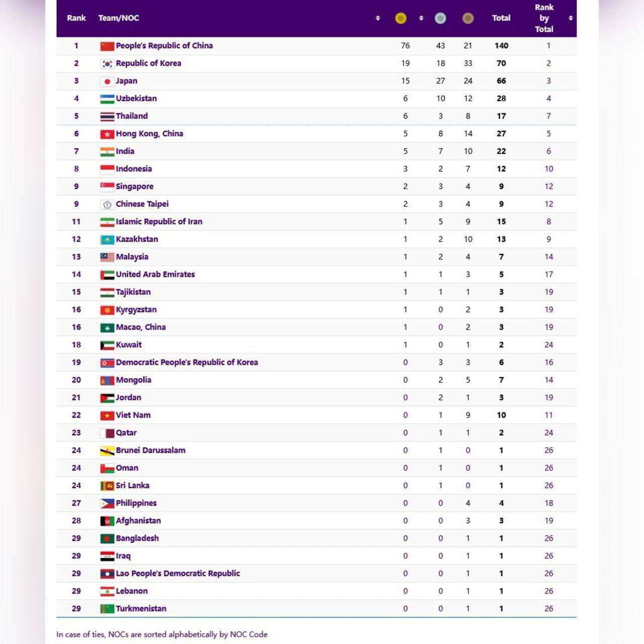Viewport: 644px width, 644px height.
Task: Click the Qatar flag icon
Action: pyautogui.click(x=107, y=433)
